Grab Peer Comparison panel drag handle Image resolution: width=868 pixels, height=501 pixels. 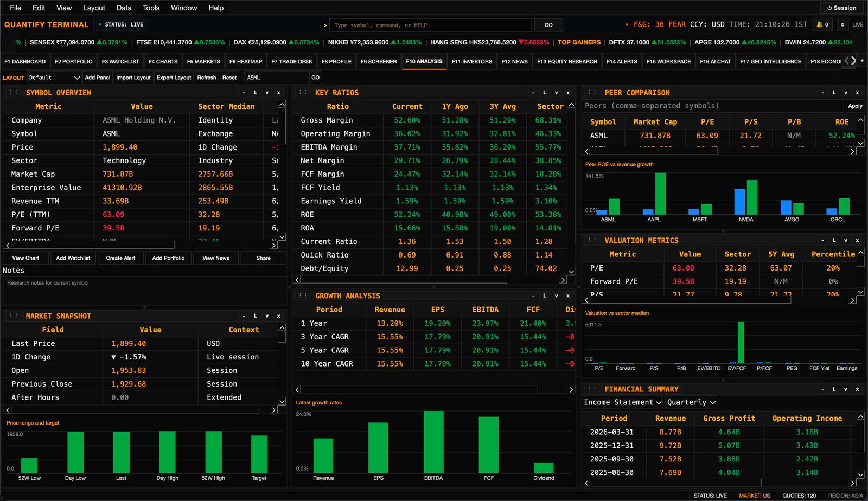(592, 93)
